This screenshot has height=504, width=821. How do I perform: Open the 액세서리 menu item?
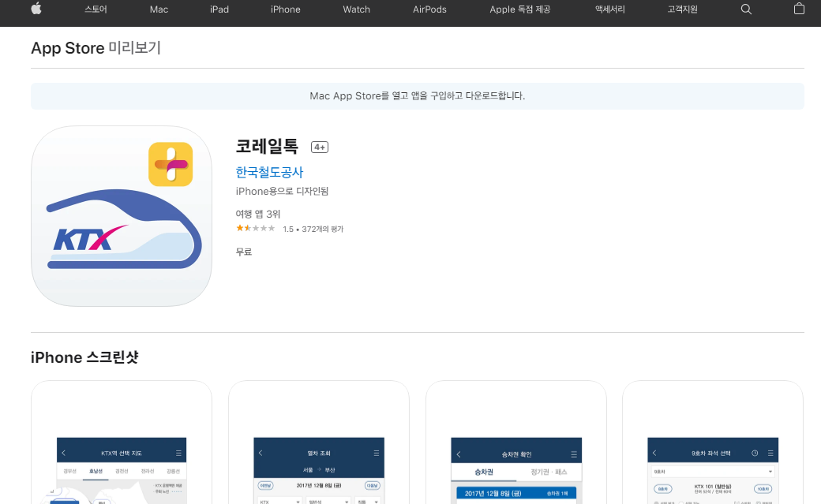pos(610,9)
